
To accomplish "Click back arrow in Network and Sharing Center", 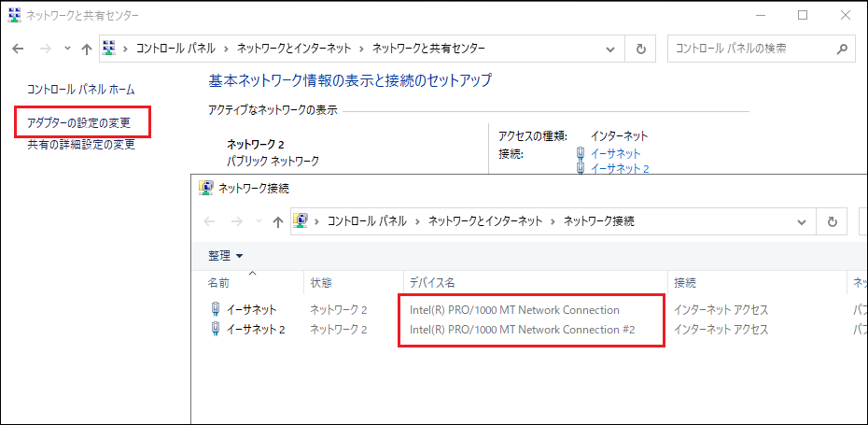I will (19, 49).
